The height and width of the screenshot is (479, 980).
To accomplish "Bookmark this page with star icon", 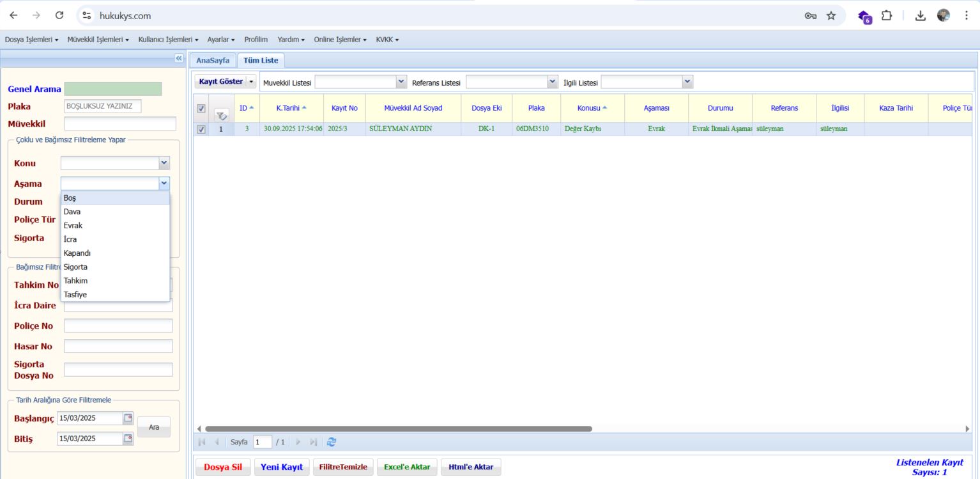I will pos(831,15).
